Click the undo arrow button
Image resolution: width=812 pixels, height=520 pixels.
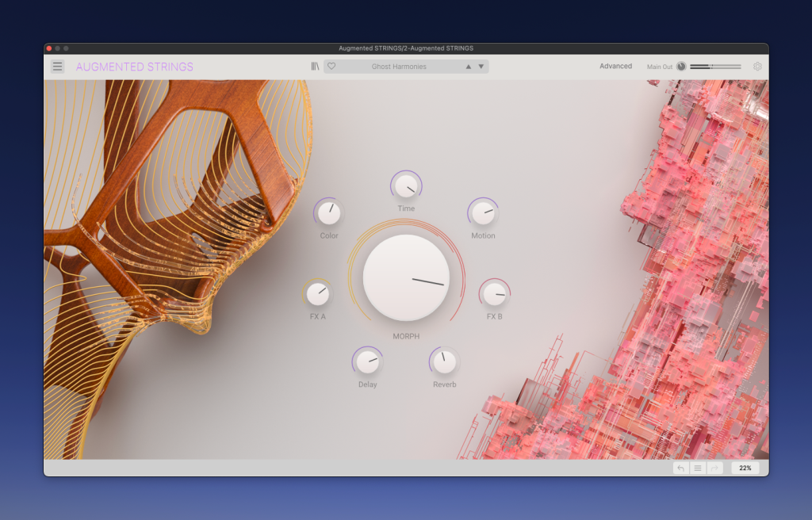(x=680, y=468)
